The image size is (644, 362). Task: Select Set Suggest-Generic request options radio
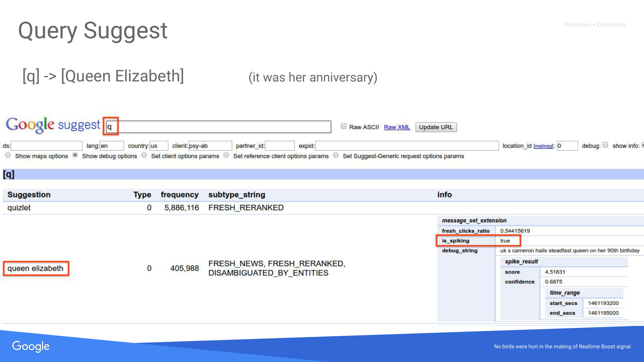pyautogui.click(x=336, y=155)
